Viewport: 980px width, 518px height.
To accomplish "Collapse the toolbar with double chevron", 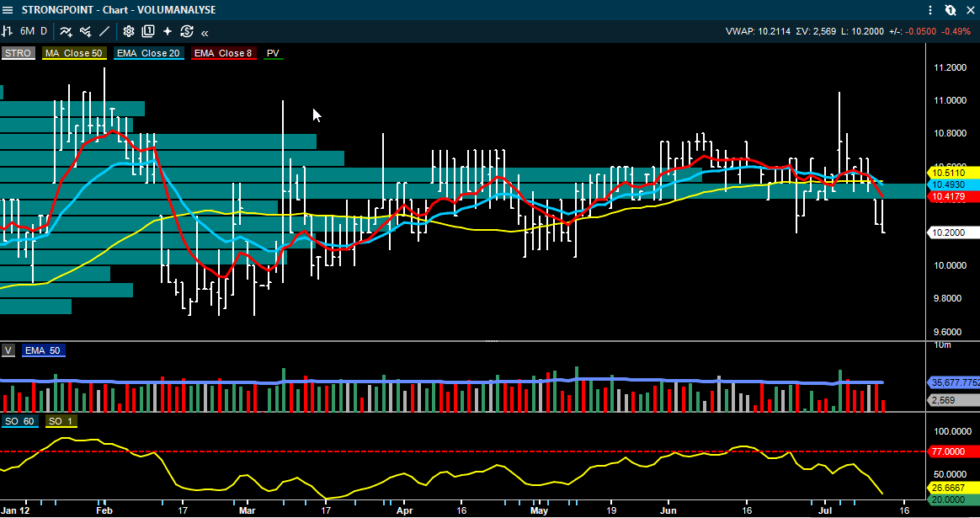I will (205, 33).
